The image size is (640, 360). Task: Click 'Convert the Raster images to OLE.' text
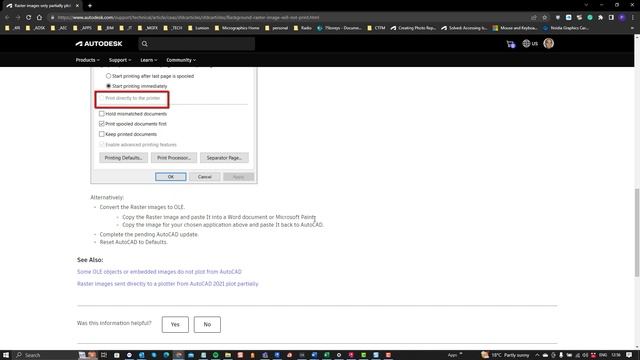coord(142,207)
